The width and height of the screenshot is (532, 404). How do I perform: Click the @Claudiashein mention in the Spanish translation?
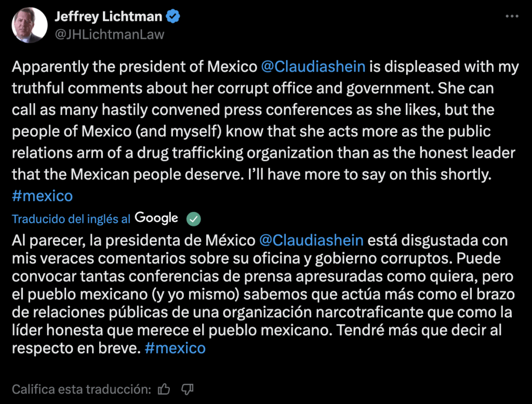coord(312,240)
